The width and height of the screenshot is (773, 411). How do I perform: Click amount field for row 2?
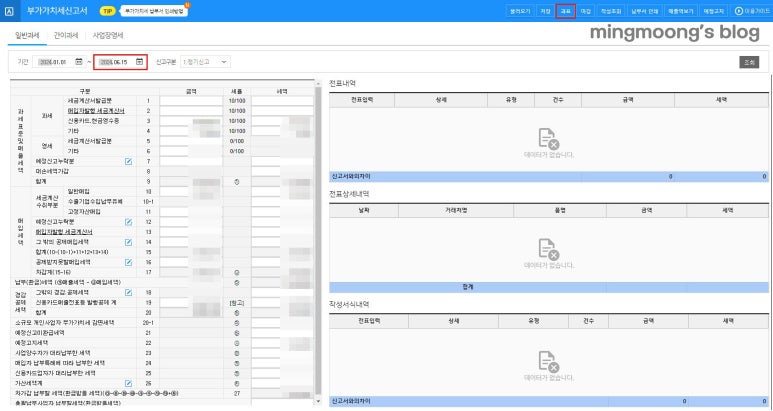191,111
